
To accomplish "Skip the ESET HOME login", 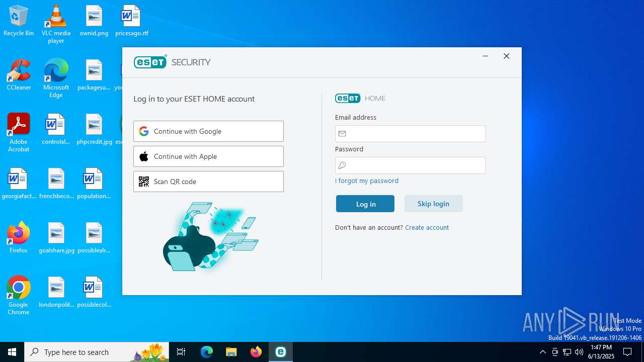I will 433,204.
